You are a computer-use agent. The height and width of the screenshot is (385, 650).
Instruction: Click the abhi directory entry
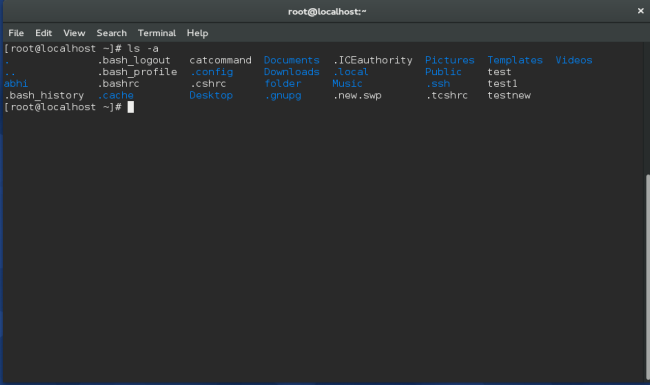(16, 83)
